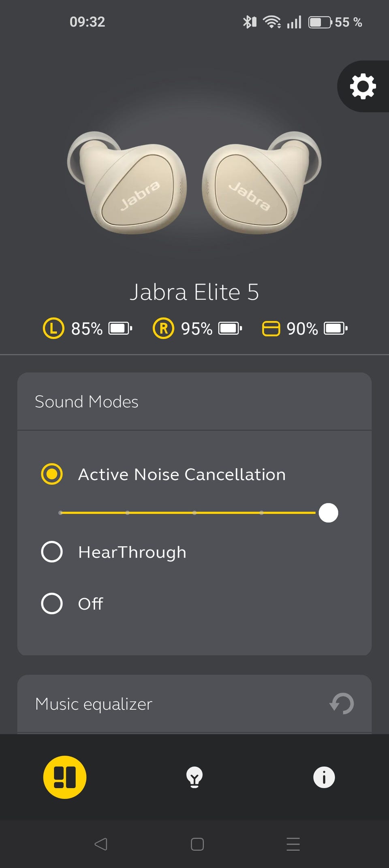
Task: Open the headset settings gear
Action: click(x=363, y=86)
